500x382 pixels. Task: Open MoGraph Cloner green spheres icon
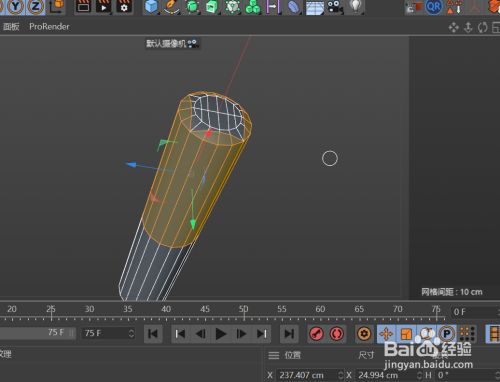[253, 7]
